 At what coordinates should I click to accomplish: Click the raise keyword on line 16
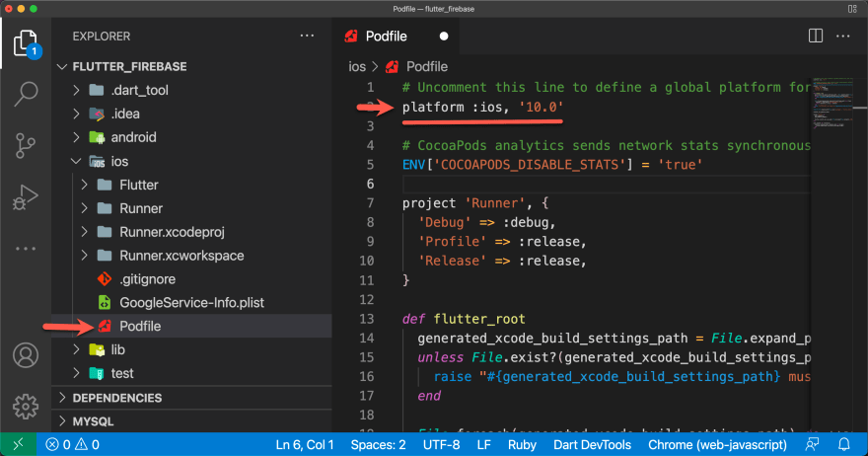click(453, 377)
